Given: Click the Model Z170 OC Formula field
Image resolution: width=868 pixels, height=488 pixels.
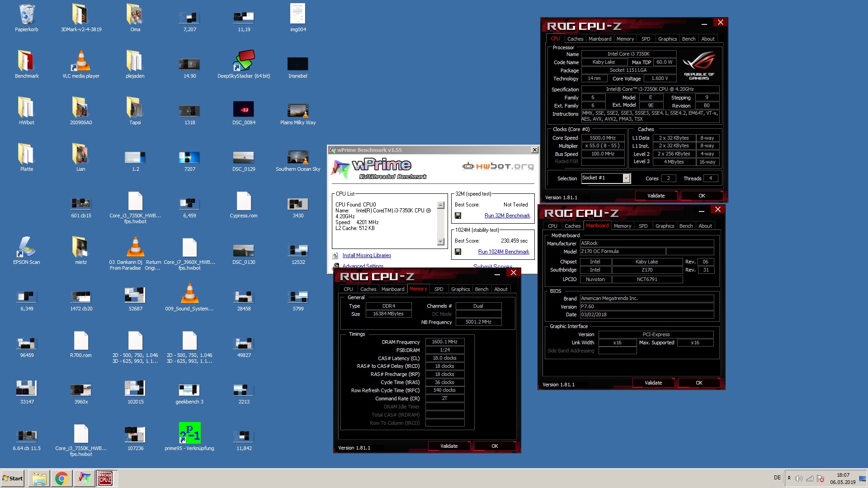Looking at the screenshot, I should click(x=623, y=252).
